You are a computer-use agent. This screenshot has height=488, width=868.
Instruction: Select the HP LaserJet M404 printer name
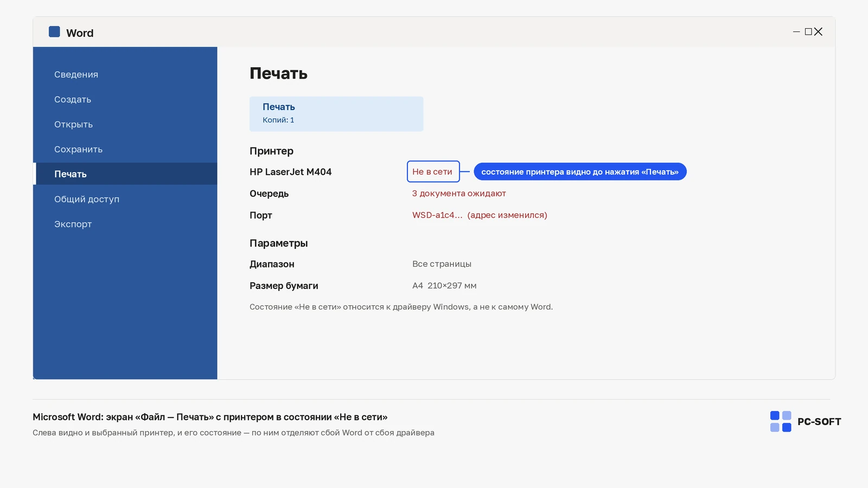pos(290,172)
